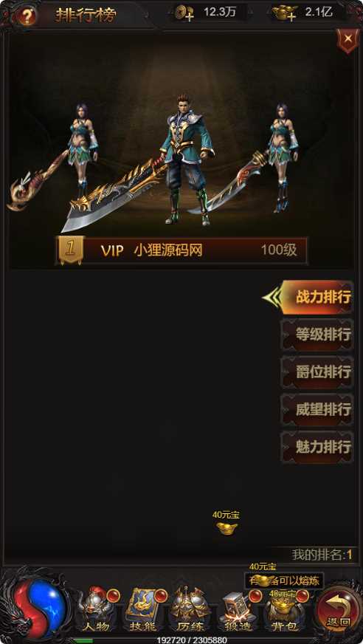Screen dimensions: 363x644
Task: Select the rank 1 player 小狸源码网 row
Action: [181, 250]
